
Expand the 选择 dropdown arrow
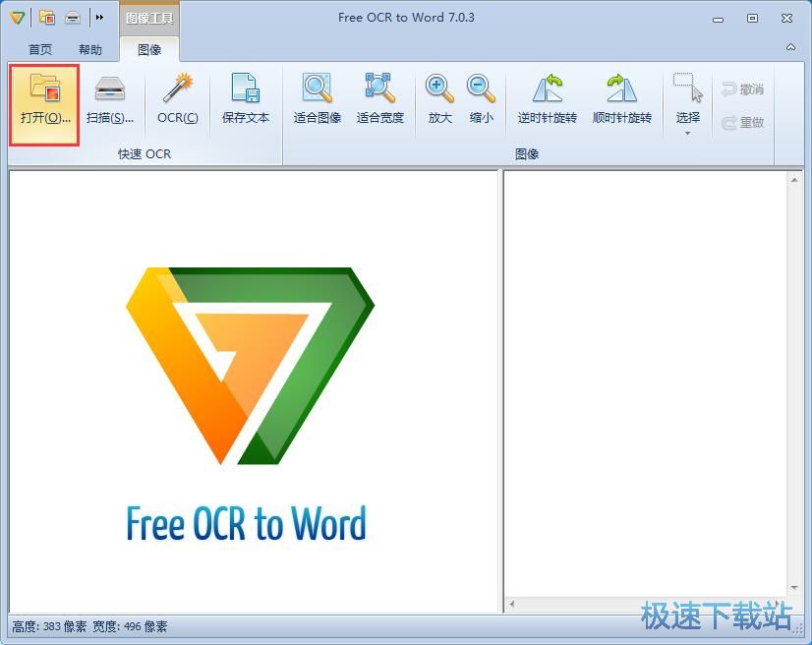(x=688, y=133)
